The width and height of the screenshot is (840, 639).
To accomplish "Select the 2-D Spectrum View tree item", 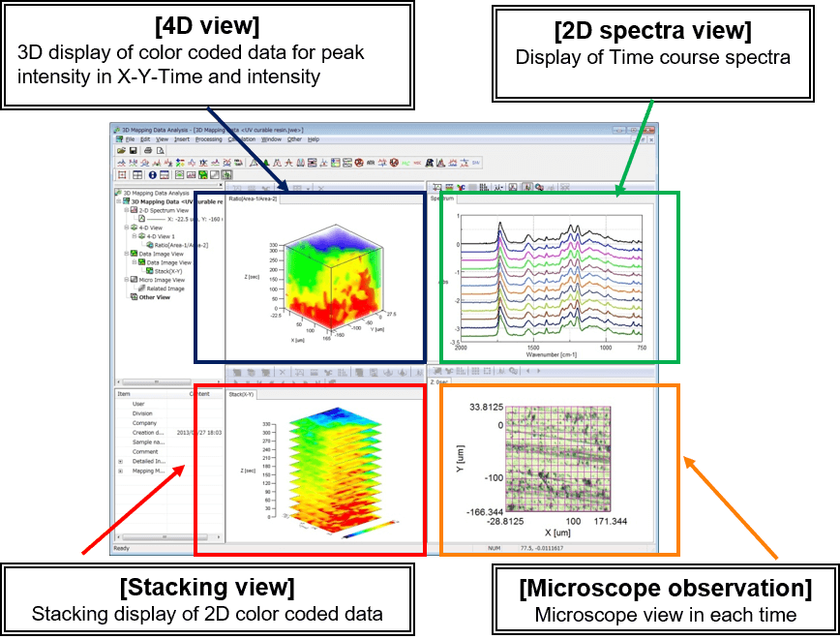I will point(164,210).
